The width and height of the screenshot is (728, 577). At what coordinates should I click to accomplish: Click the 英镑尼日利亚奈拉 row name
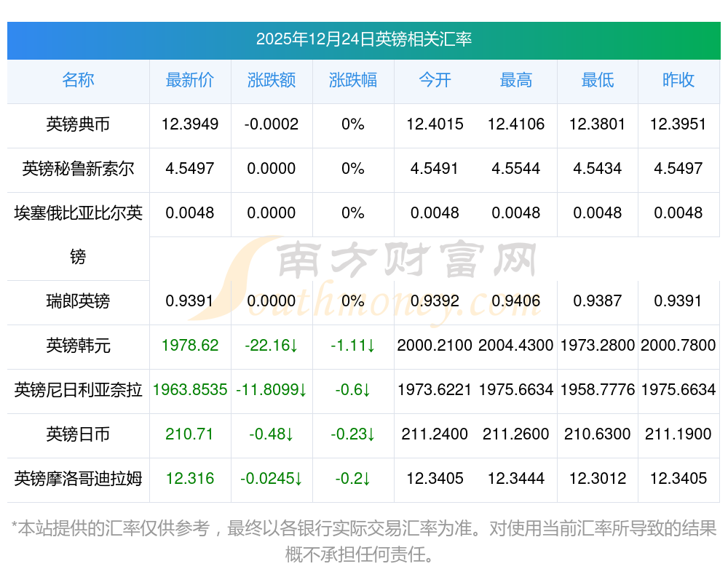tap(78, 390)
